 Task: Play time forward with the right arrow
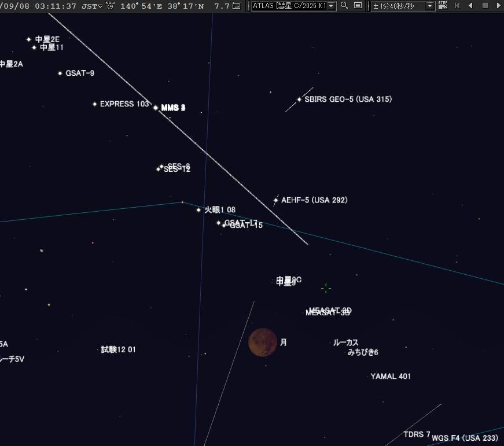pos(498,6)
